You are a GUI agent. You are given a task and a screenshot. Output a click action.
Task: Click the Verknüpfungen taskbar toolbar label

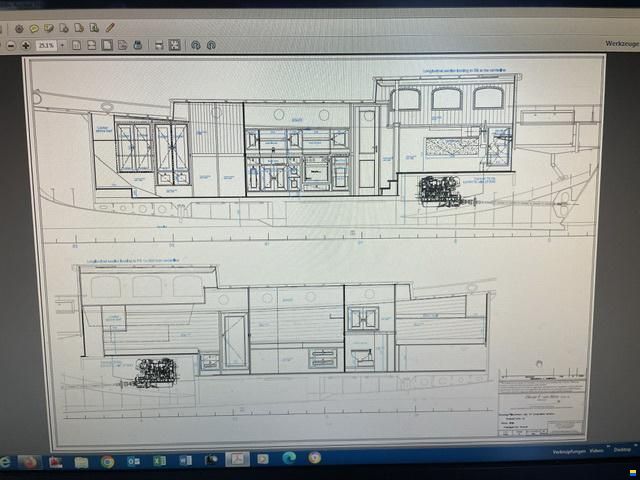(x=569, y=452)
